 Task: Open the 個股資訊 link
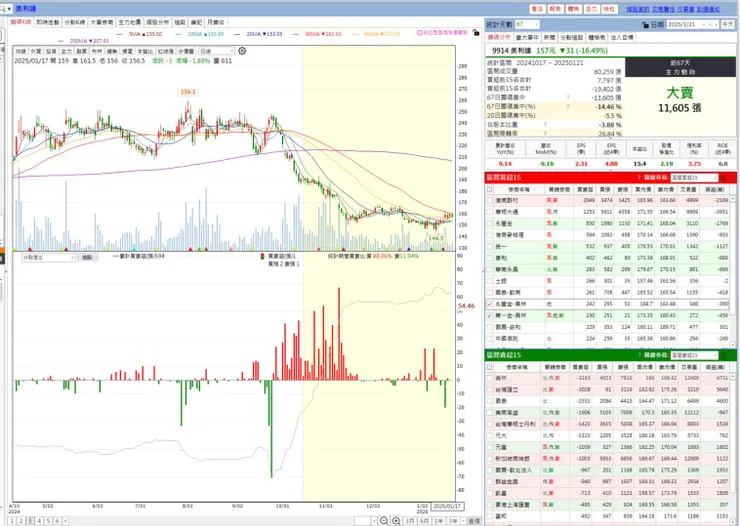(637, 9)
